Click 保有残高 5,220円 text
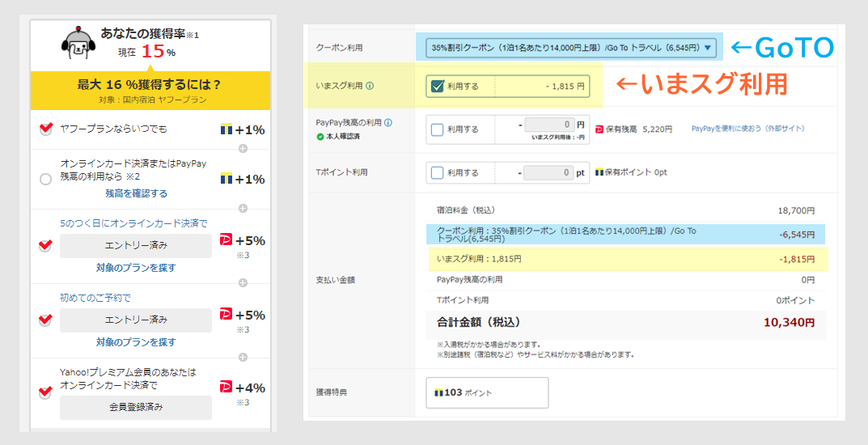The width and height of the screenshot is (868, 445). coord(639,129)
